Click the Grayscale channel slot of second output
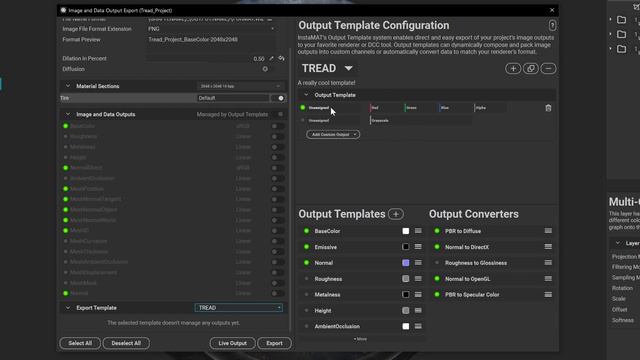The image size is (640, 360). coord(420,120)
